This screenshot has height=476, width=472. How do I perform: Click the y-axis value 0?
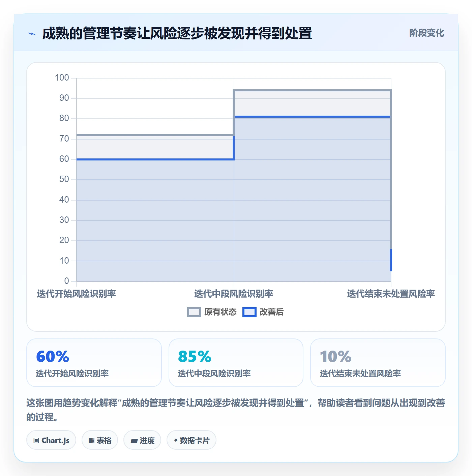[x=66, y=281]
